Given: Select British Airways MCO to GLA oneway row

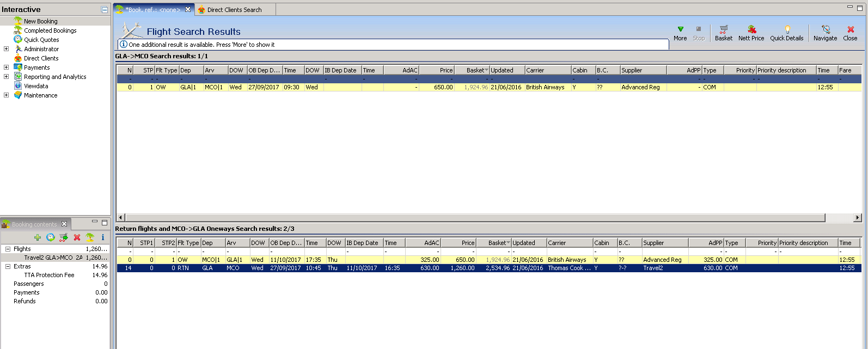Looking at the screenshot, I should (x=489, y=260).
